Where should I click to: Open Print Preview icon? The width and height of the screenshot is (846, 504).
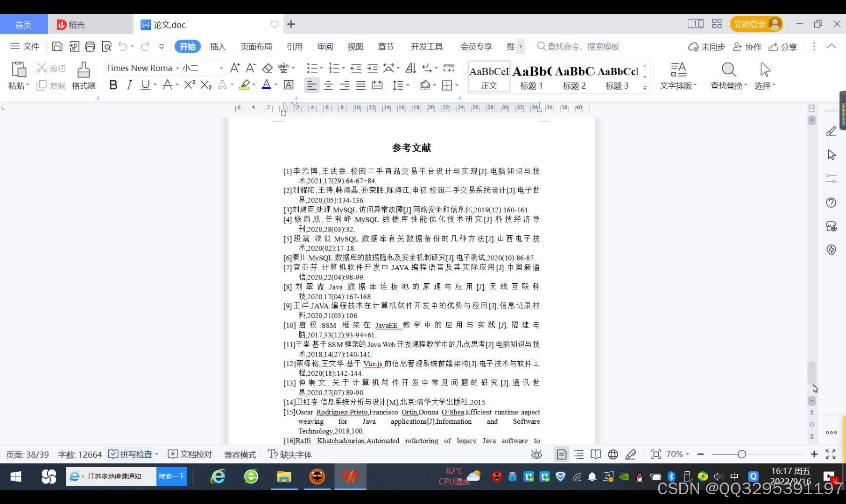pyautogui.click(x=107, y=46)
